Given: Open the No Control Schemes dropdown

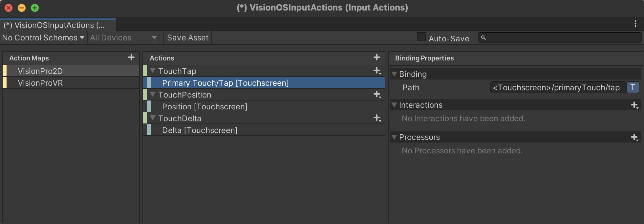Looking at the screenshot, I should click(43, 38).
